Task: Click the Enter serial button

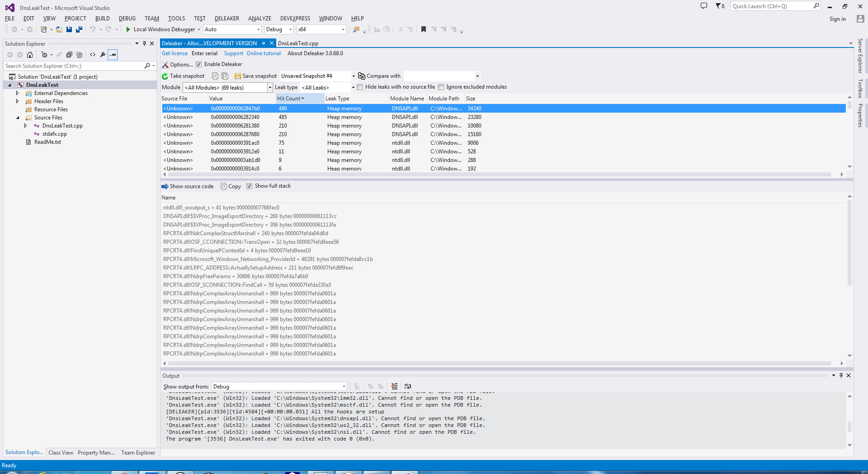Action: [204, 53]
